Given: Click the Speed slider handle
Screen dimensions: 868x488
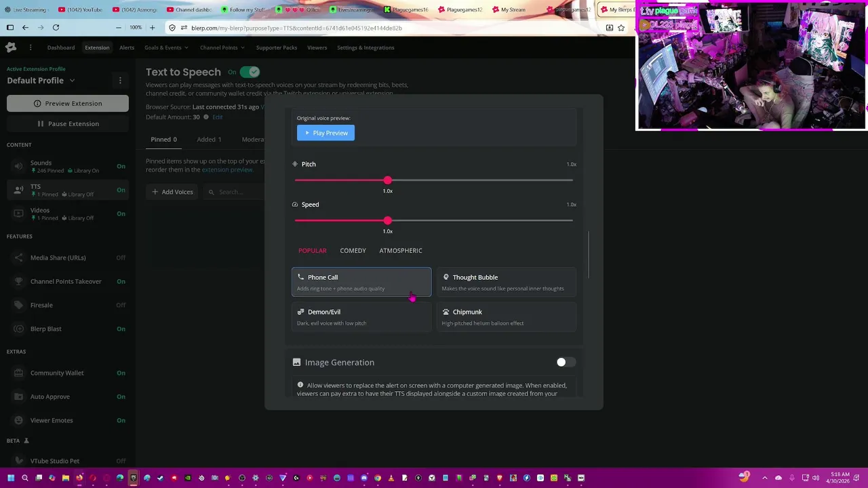Looking at the screenshot, I should 387,220.
